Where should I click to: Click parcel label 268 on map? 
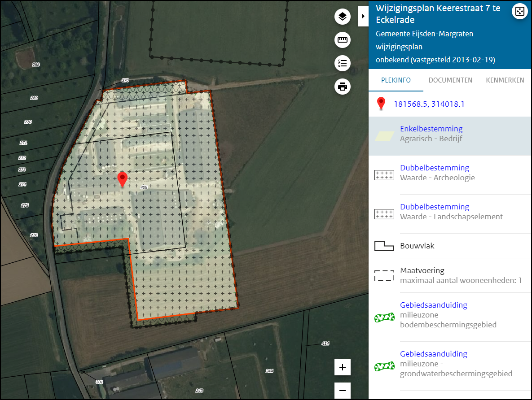tap(36, 65)
